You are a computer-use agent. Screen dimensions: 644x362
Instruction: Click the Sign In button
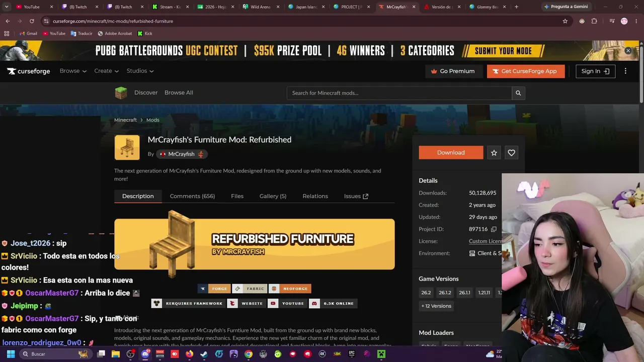[595, 71]
